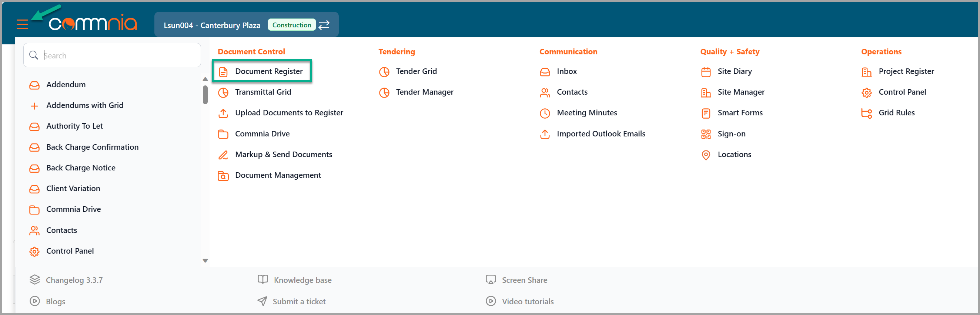Click the Upload Documents to Register icon
The width and height of the screenshot is (980, 315).
[223, 113]
